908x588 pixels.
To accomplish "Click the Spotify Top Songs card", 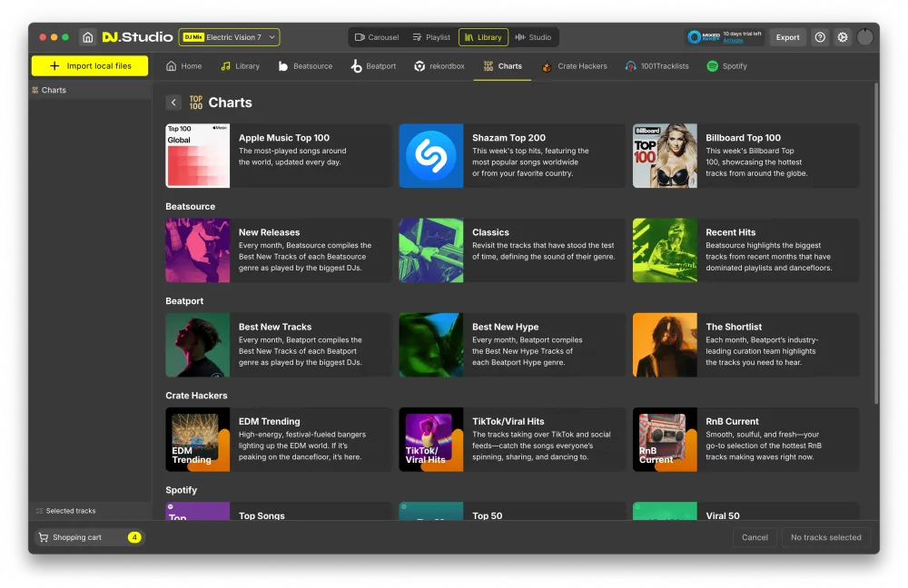I will coord(279,511).
